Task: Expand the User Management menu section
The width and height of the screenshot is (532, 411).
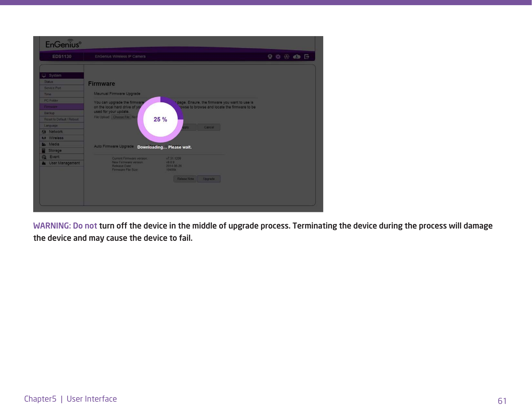Action: [x=62, y=163]
